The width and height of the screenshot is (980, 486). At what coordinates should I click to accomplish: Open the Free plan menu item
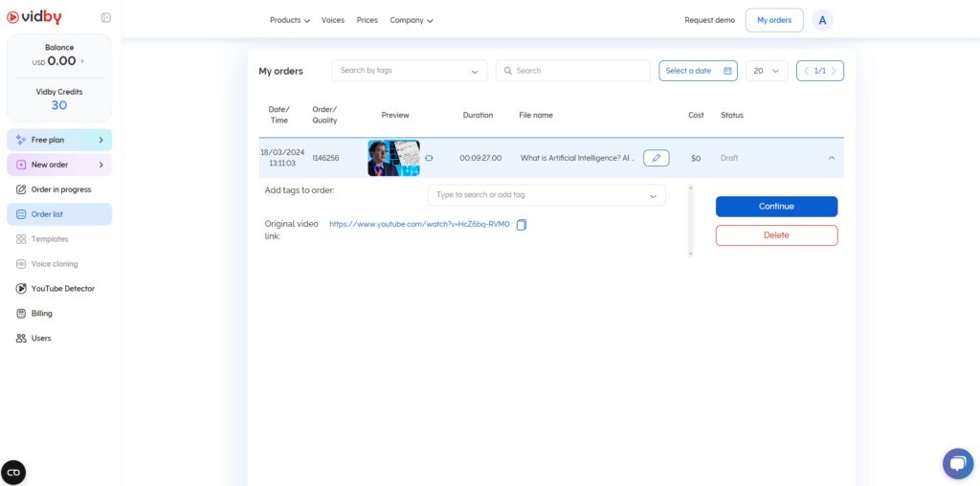[x=59, y=140]
